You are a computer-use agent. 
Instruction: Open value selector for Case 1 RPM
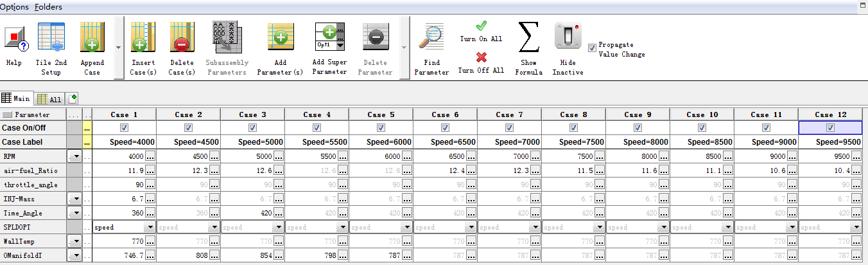click(150, 156)
